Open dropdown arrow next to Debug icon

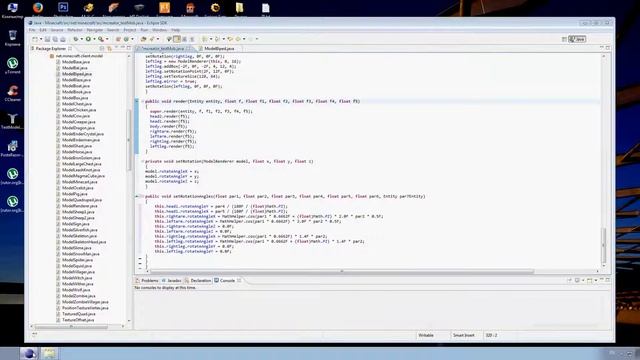coord(81,39)
